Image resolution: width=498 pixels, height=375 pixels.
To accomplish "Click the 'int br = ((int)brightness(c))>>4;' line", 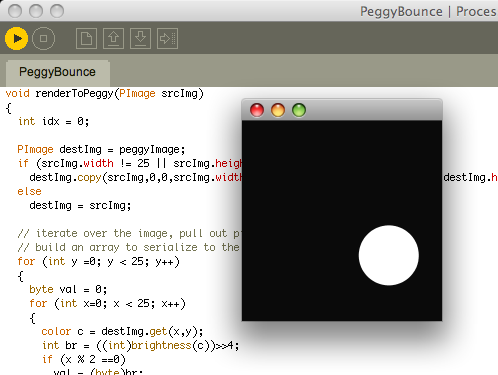I will [140, 346].
